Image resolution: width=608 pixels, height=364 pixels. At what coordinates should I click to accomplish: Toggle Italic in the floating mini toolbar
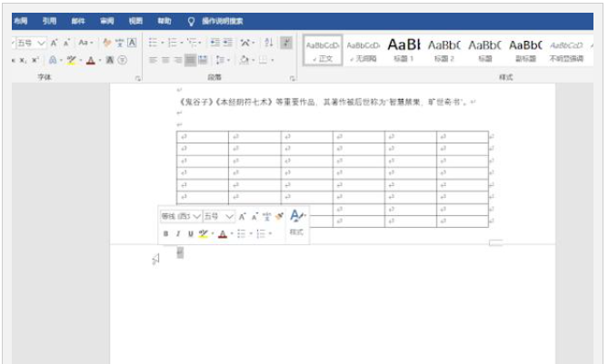(x=178, y=234)
